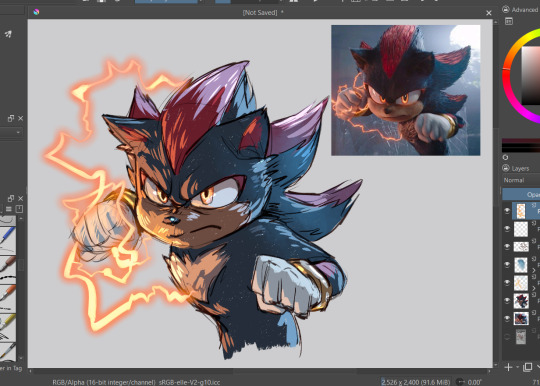The width and height of the screenshot is (540, 386).
Task: Hide the orange strokes layer
Action: tap(507, 282)
